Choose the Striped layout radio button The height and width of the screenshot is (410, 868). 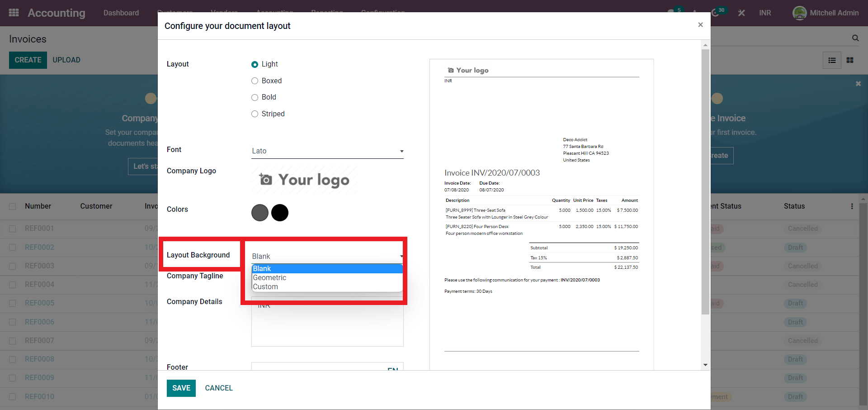tap(255, 114)
